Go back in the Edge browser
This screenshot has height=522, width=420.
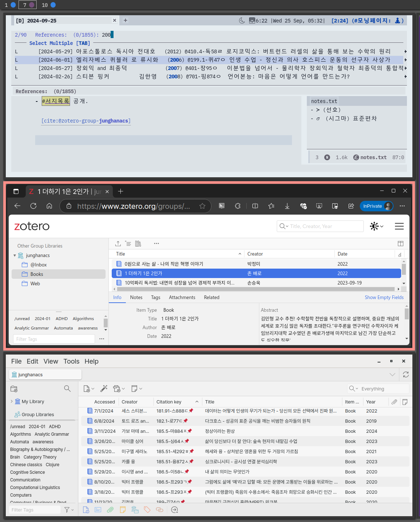click(17, 206)
